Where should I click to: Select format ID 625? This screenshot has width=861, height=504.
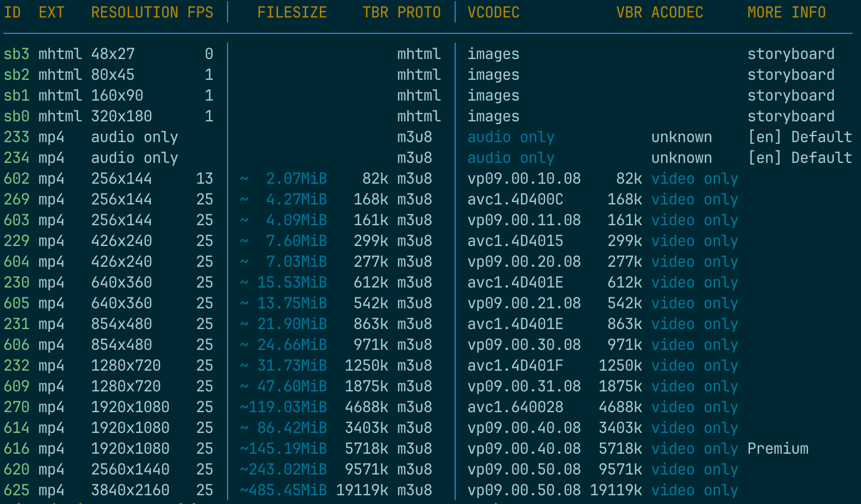click(16, 490)
